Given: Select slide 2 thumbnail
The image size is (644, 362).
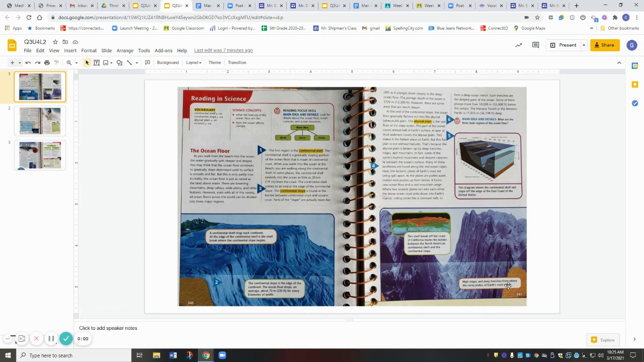Looking at the screenshot, I should pyautogui.click(x=40, y=121).
